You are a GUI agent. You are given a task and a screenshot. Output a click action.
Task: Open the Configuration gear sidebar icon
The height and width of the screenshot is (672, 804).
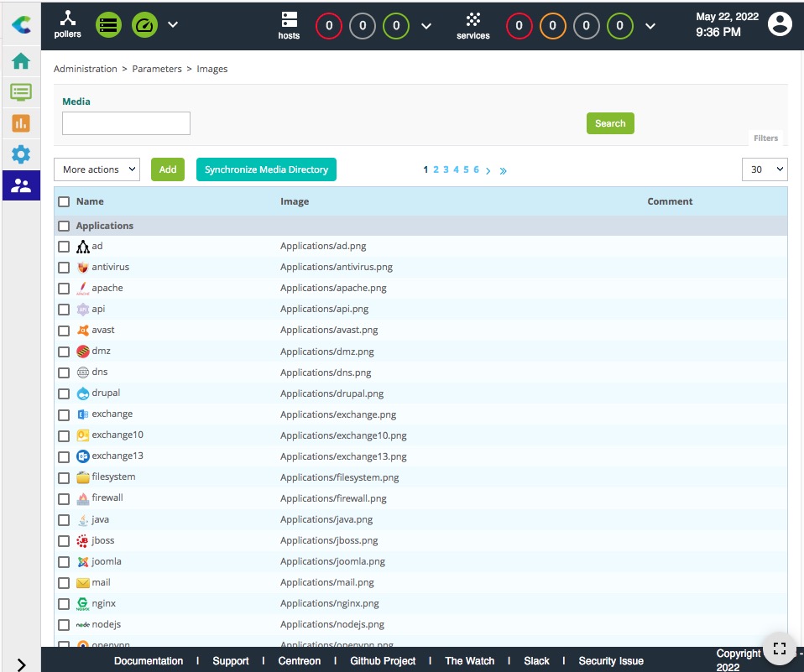click(21, 154)
